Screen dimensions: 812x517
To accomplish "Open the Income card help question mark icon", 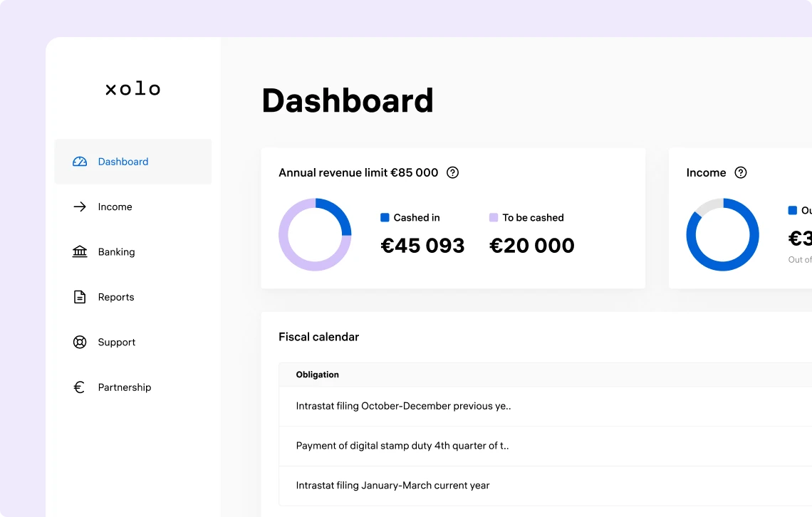I will click(x=741, y=172).
